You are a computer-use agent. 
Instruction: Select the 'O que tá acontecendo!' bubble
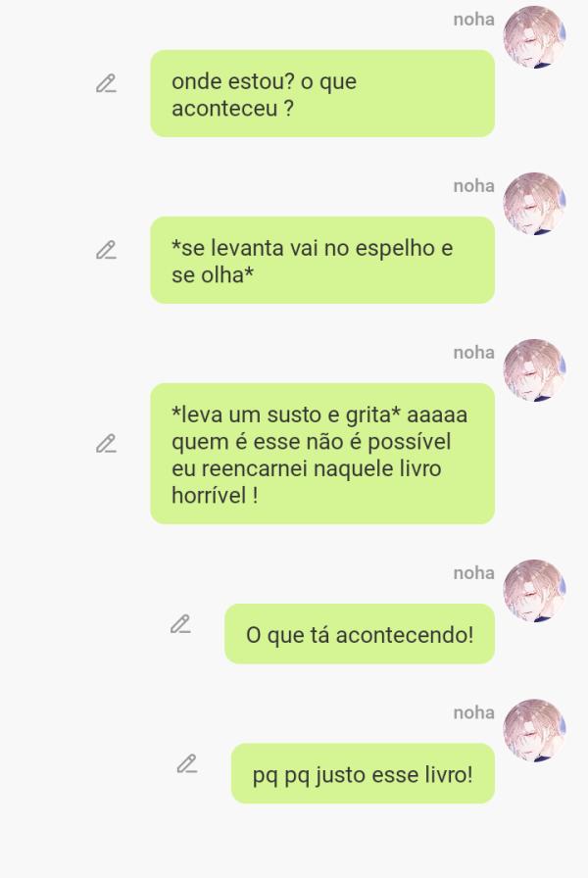pyautogui.click(x=360, y=634)
